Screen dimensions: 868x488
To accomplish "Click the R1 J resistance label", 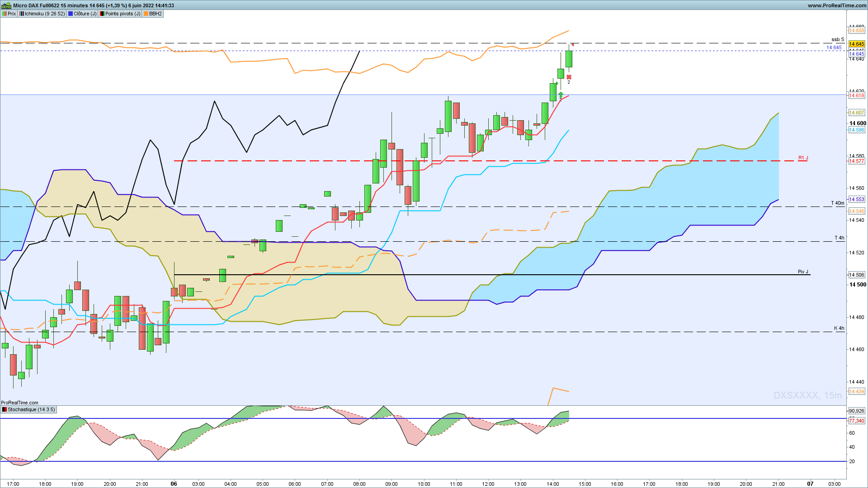I will click(803, 158).
